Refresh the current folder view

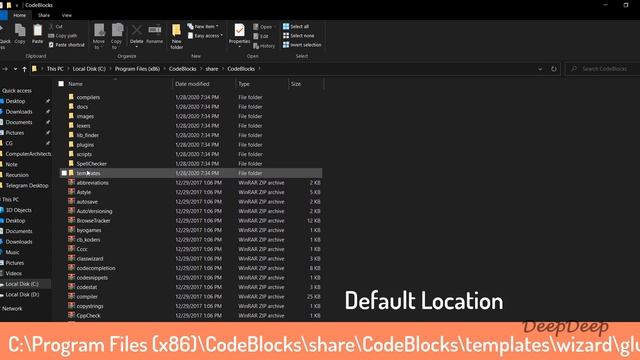point(553,69)
